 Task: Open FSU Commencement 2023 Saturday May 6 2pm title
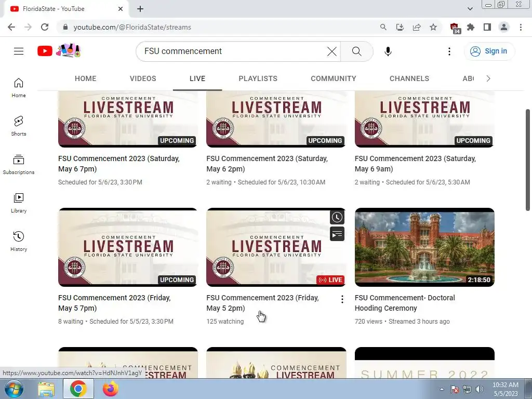tap(267, 164)
